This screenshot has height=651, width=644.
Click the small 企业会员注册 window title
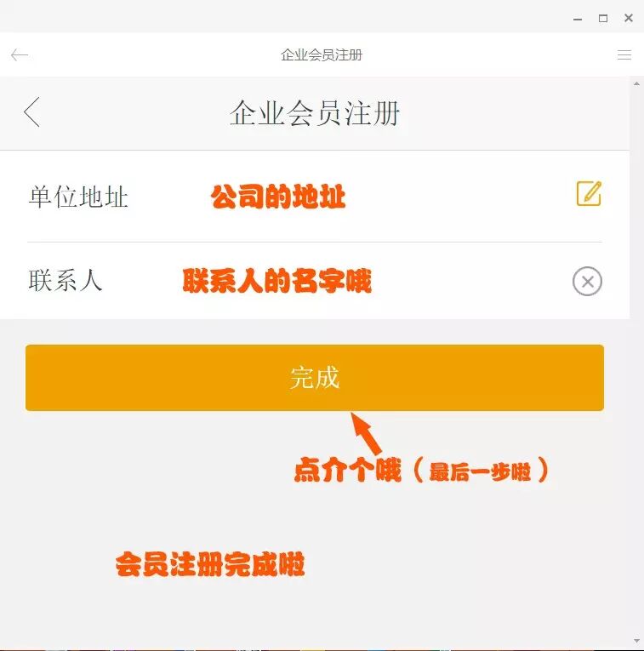(x=322, y=54)
